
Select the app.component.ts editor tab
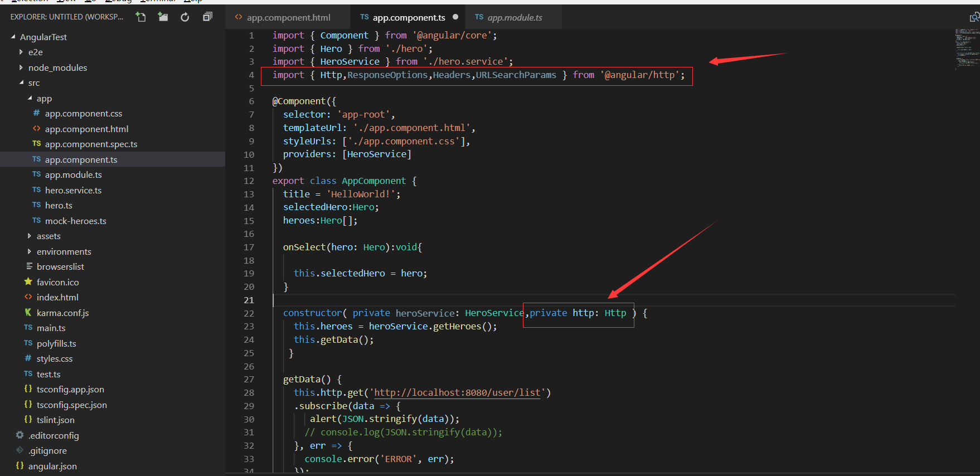point(409,17)
